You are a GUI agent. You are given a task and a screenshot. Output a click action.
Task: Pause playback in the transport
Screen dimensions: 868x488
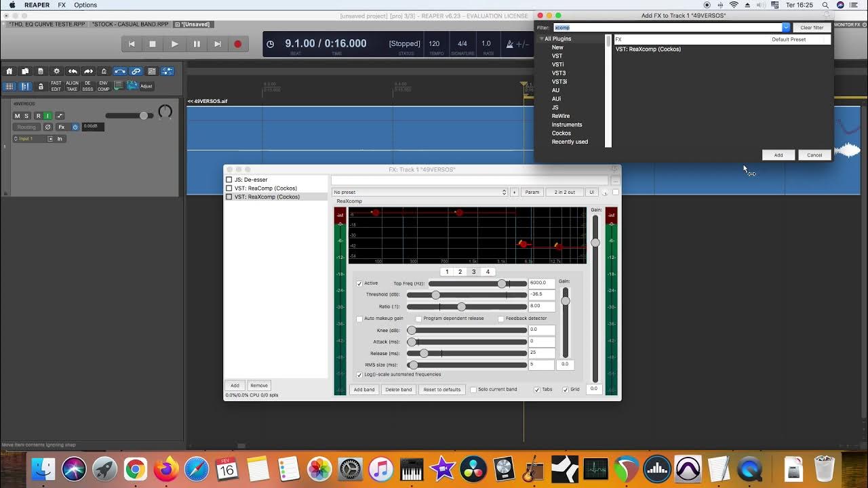(x=197, y=44)
